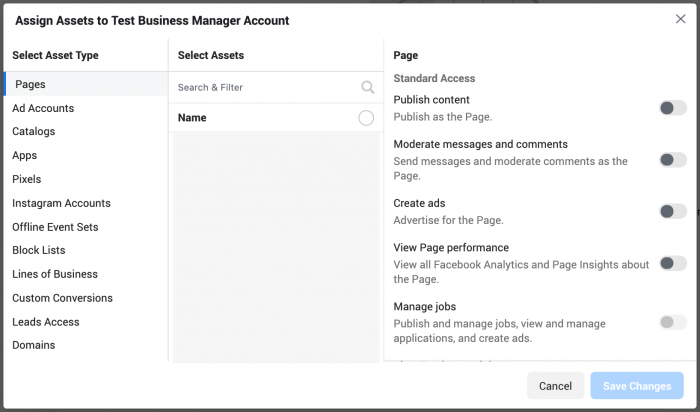The width and height of the screenshot is (700, 412).
Task: Enable View Page performance toggle
Action: tap(673, 263)
